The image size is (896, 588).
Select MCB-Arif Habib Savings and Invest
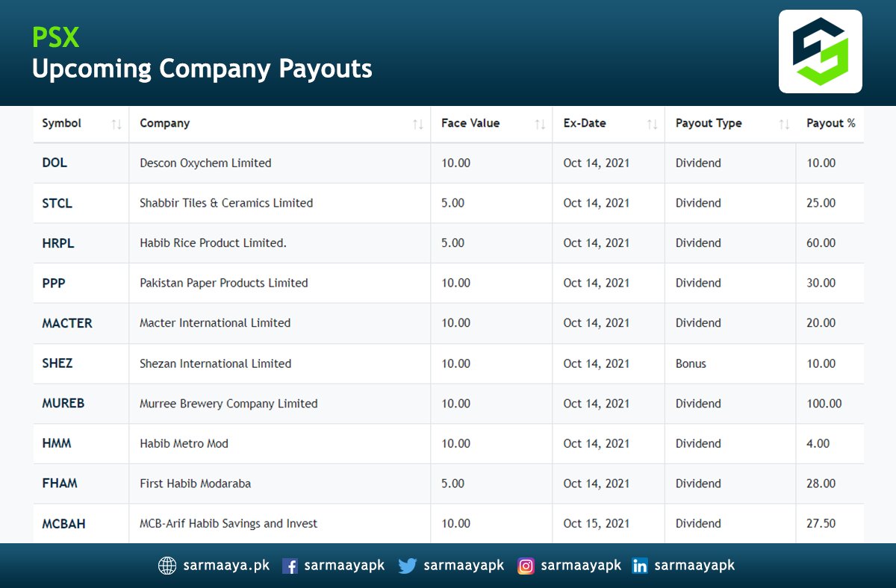point(228,524)
